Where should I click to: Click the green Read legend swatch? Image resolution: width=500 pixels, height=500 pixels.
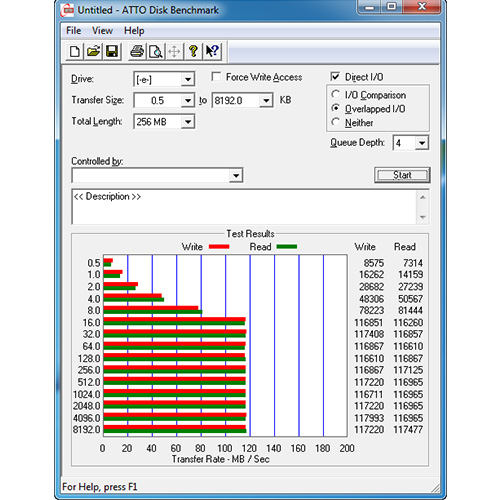tap(287, 247)
